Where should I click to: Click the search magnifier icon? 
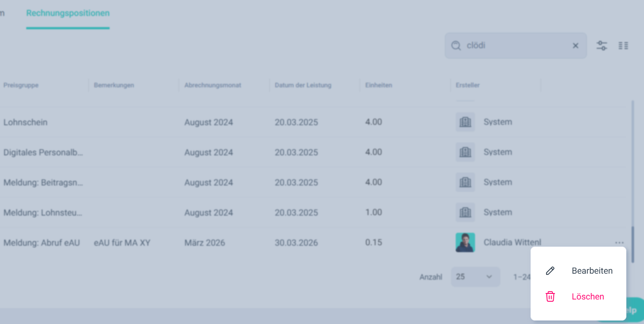click(456, 46)
